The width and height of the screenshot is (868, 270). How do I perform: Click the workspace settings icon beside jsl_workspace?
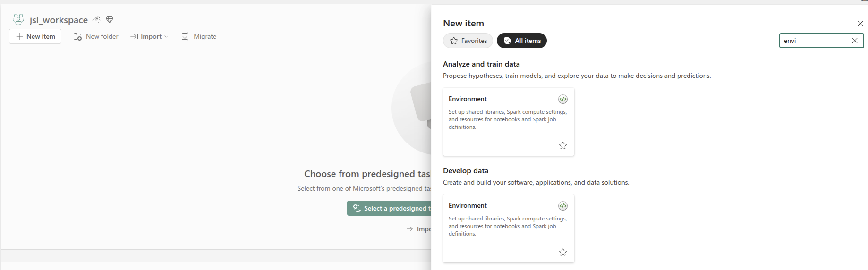97,20
